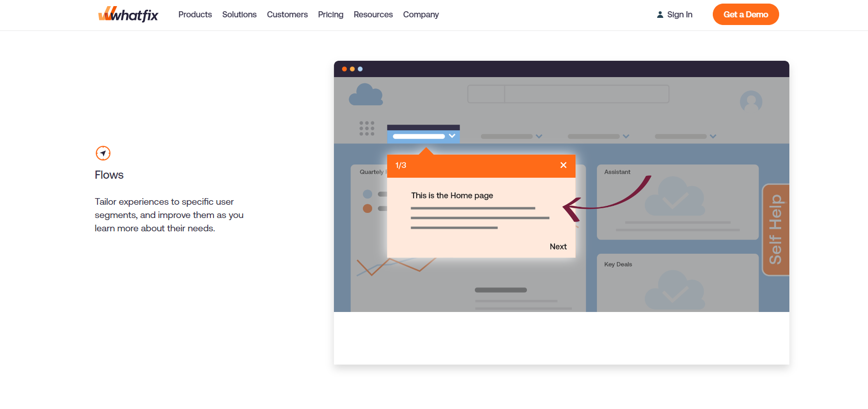Click the user avatar icon in the illustration
868x409 pixels.
coord(751,101)
